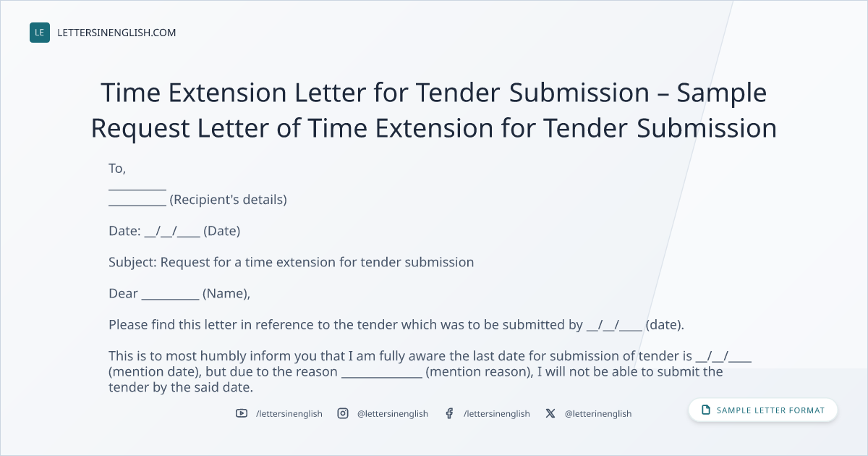868x456 pixels.
Task: Click the Subject line about tender submission
Action: coord(292,262)
